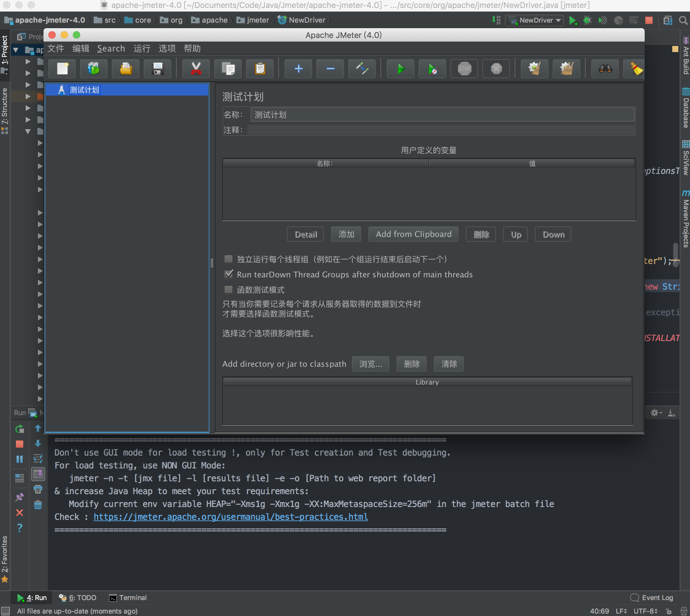The width and height of the screenshot is (690, 616).
Task: Save test plan with floppy disk icon
Action: coord(158,69)
